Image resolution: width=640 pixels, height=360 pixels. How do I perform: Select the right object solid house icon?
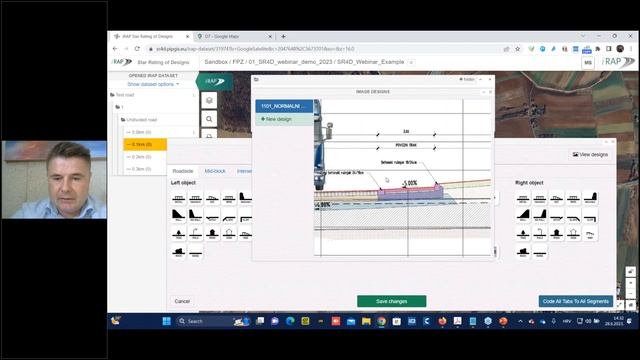(x=557, y=233)
